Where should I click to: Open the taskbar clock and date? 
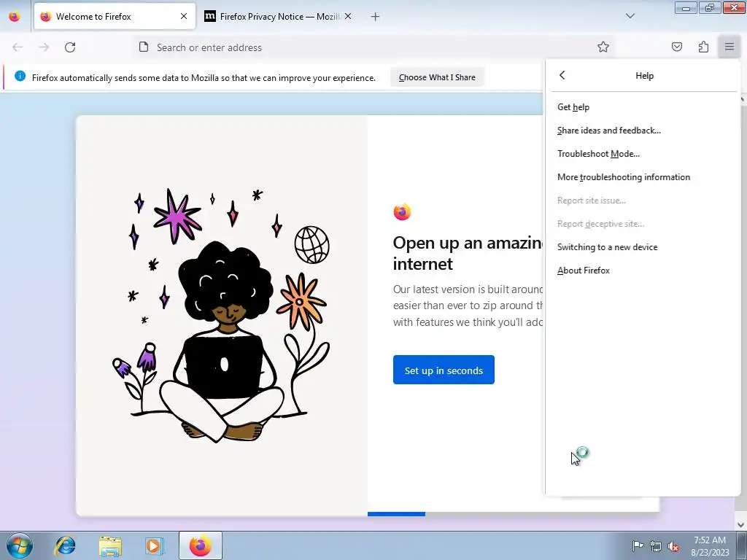710,546
